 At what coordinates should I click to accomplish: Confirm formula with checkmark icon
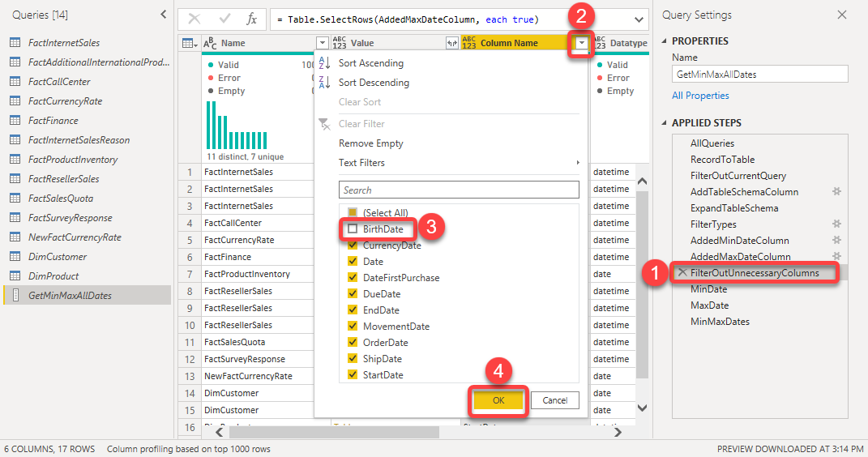tap(224, 19)
